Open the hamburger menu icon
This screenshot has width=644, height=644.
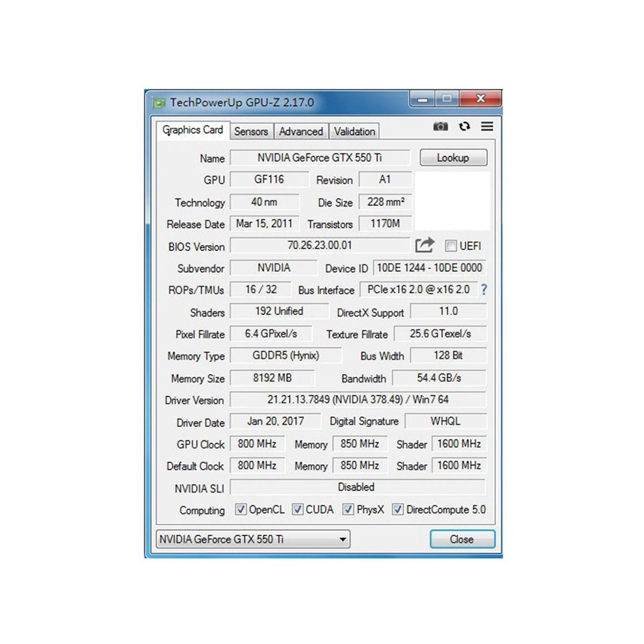coord(487,127)
